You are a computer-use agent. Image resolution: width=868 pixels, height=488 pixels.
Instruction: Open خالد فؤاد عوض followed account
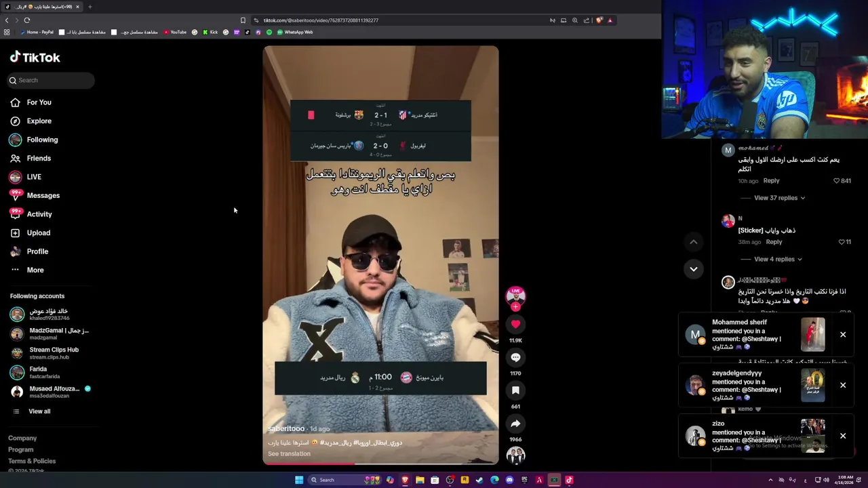click(49, 314)
